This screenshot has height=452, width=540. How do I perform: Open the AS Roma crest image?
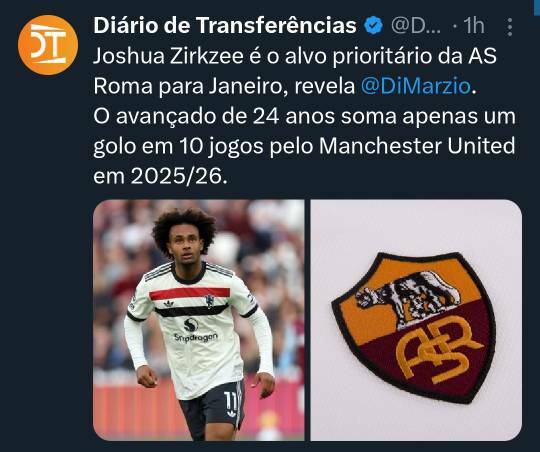coord(416,320)
